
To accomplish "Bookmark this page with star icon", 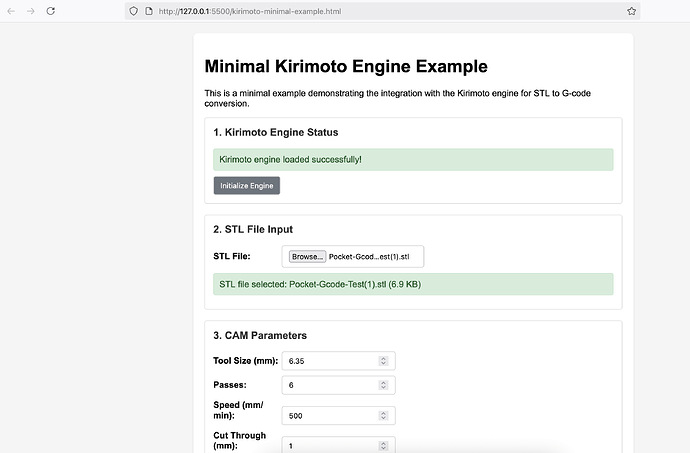I will [631, 11].
